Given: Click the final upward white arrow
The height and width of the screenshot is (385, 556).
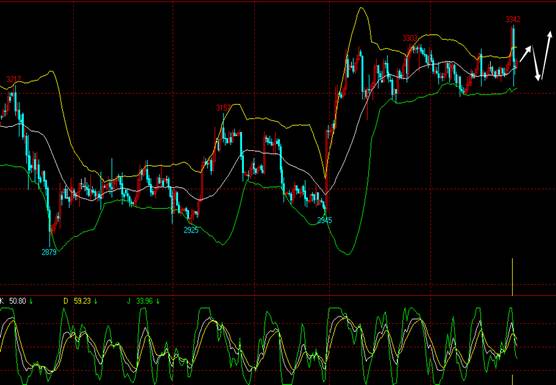Looking at the screenshot, I should [x=545, y=55].
